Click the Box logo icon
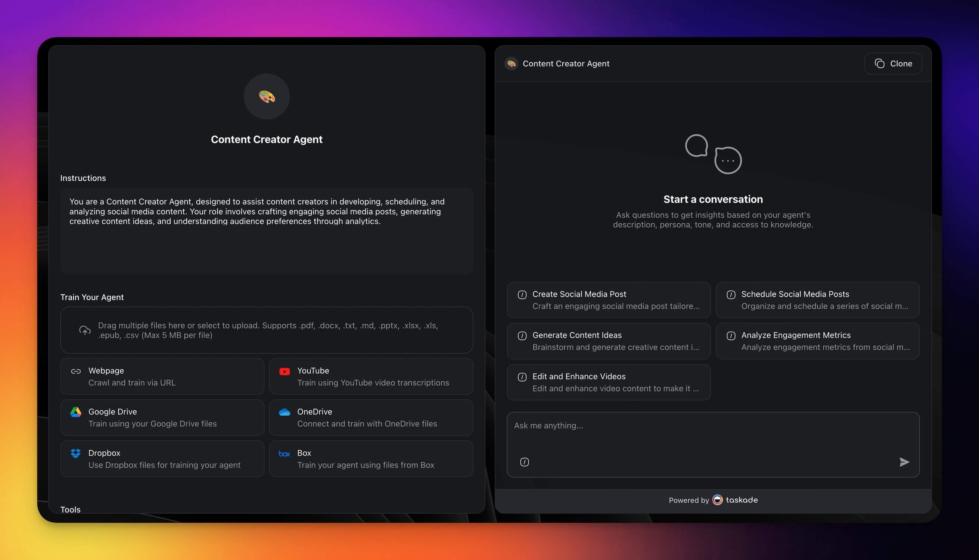Image resolution: width=979 pixels, height=560 pixels. tap(284, 454)
